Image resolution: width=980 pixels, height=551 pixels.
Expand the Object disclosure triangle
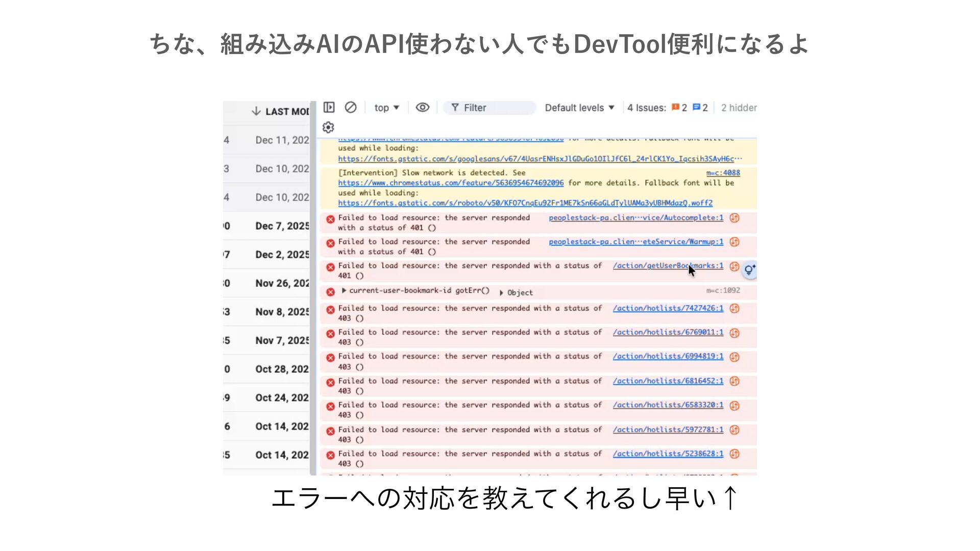(501, 293)
